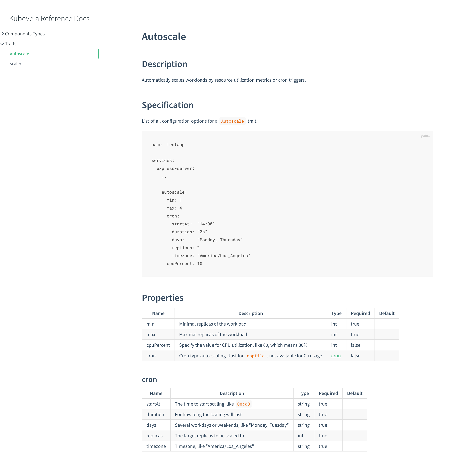Click the Components Types label

coord(25,34)
